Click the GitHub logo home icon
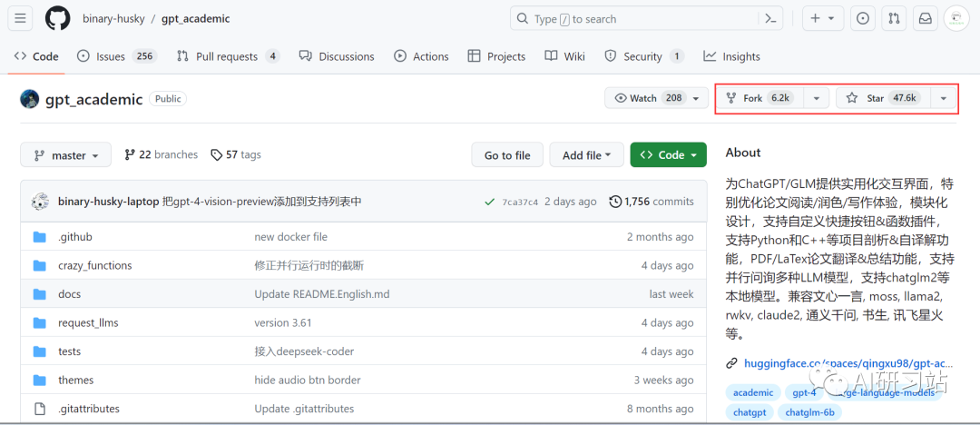980x425 pixels. point(57,19)
